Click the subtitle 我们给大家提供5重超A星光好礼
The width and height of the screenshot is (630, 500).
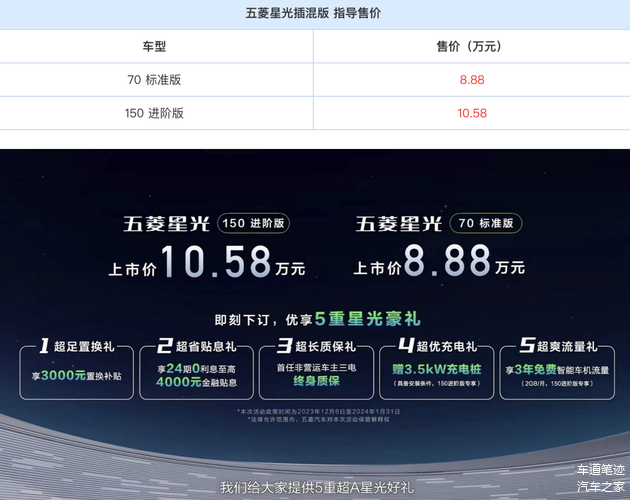tap(316, 487)
